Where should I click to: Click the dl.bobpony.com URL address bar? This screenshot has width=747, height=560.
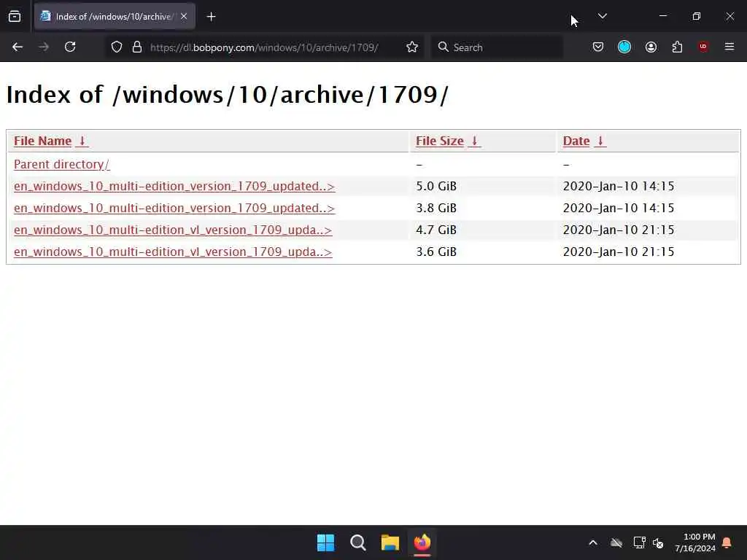tap(264, 47)
